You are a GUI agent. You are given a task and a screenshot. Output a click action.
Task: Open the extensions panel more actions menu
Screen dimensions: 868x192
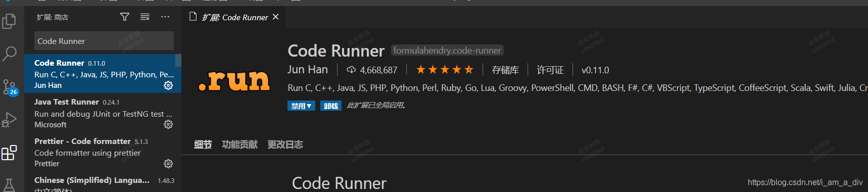tap(165, 17)
